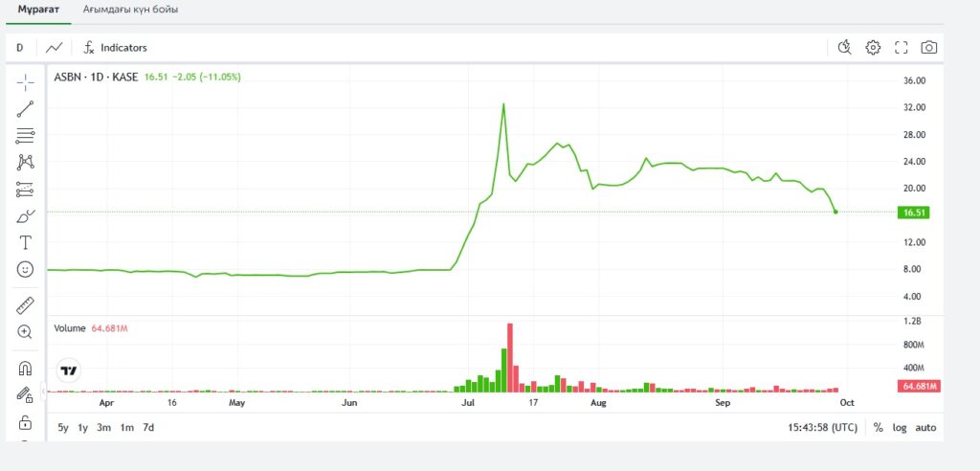The height and width of the screenshot is (471, 980).
Task: Toggle auto scale mode
Action: coord(925,428)
